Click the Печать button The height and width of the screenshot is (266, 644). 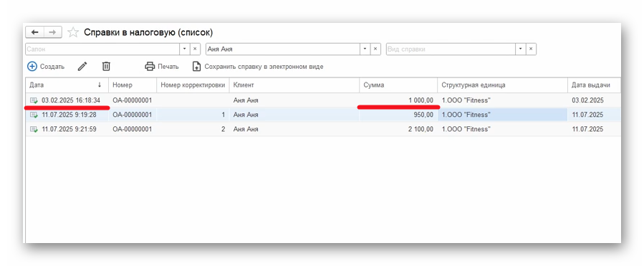pyautogui.click(x=162, y=66)
